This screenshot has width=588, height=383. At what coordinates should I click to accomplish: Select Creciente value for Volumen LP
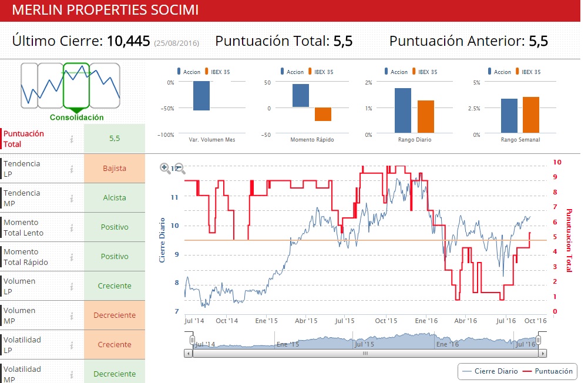(115, 286)
